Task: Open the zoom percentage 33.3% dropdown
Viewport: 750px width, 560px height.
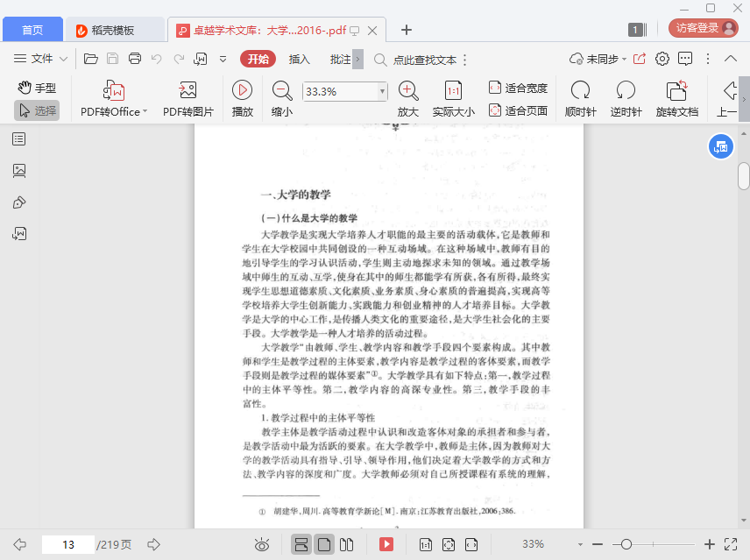Action: 382,91
